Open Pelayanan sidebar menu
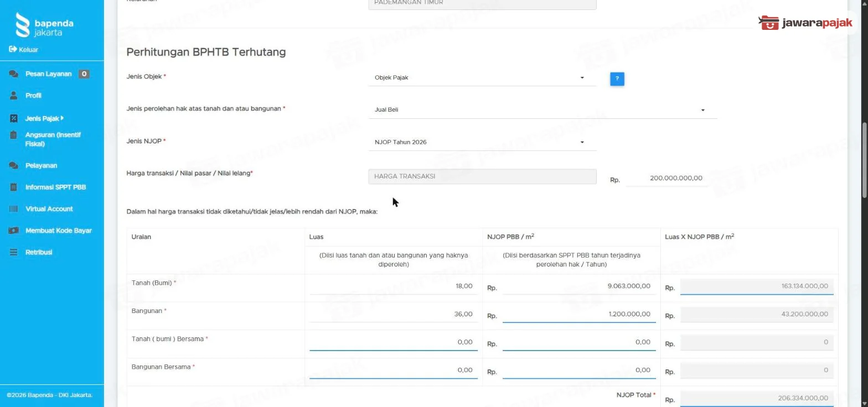868x407 pixels. (x=41, y=165)
